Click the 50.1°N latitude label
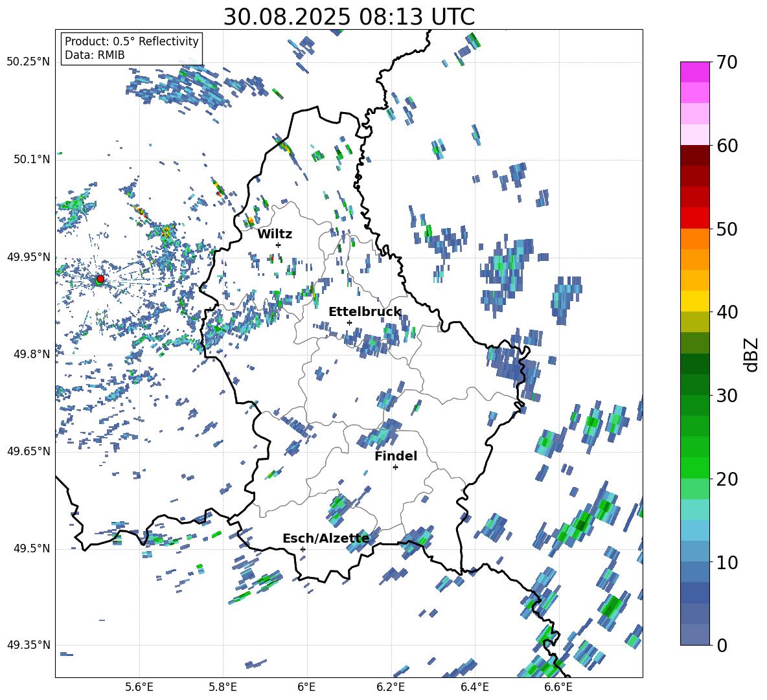 pos(32,159)
